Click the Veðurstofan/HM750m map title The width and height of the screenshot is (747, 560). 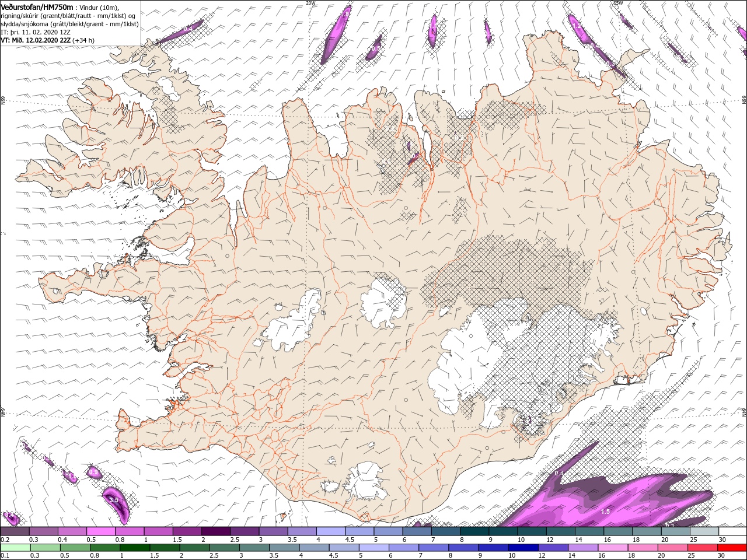point(37,7)
